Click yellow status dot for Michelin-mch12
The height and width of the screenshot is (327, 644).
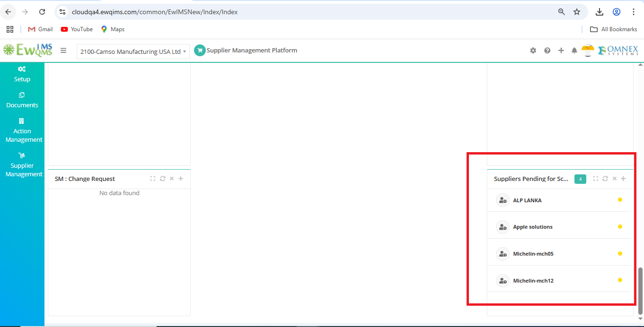[620, 280]
